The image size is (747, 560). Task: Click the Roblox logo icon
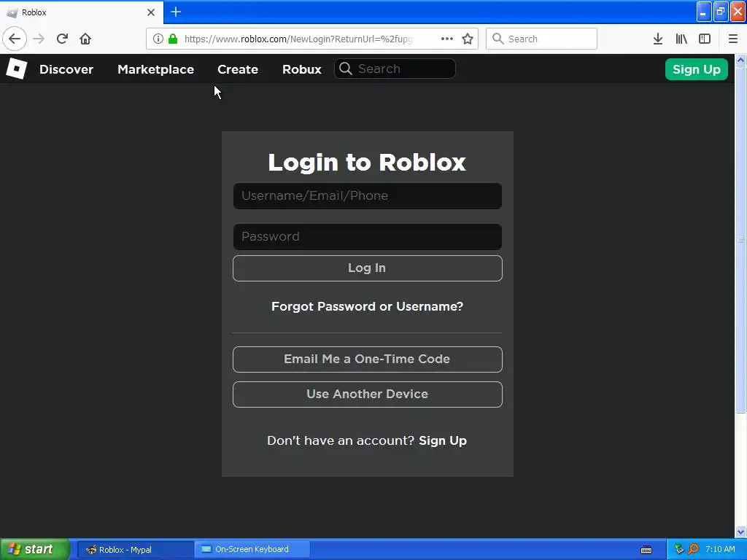(x=16, y=69)
